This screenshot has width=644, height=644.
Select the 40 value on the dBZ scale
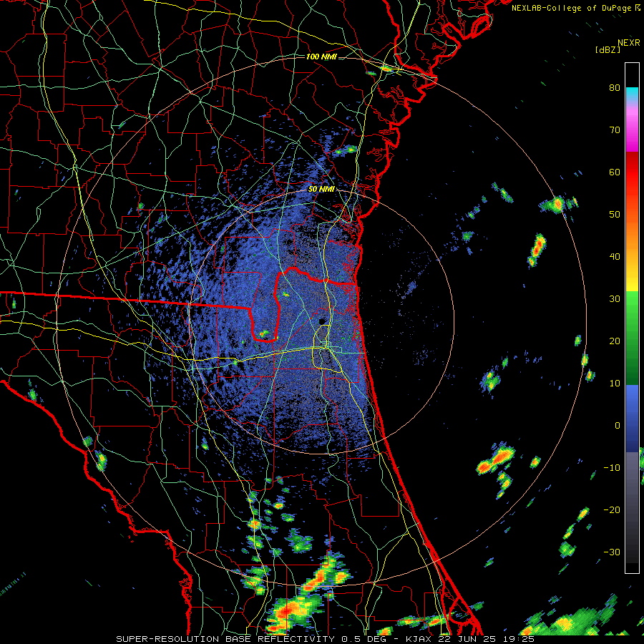[x=615, y=257]
